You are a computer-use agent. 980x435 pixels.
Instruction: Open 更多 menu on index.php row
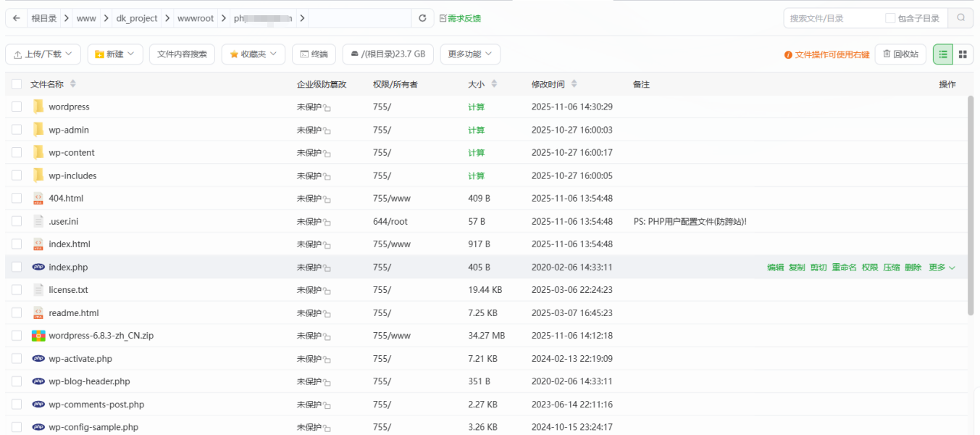938,267
